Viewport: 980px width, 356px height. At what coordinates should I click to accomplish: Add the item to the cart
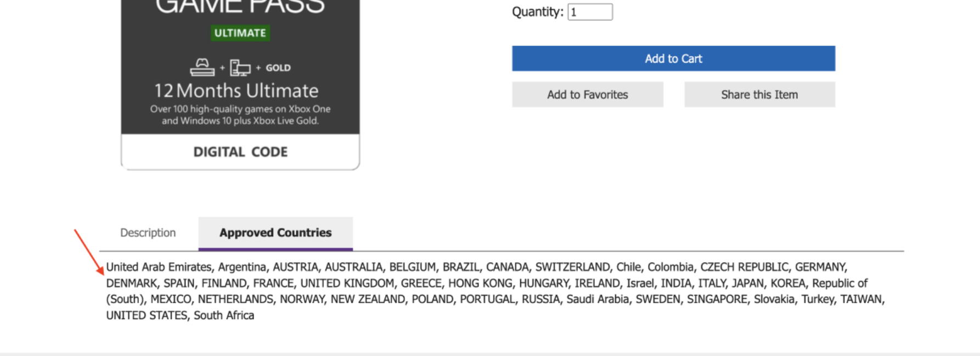click(x=673, y=58)
